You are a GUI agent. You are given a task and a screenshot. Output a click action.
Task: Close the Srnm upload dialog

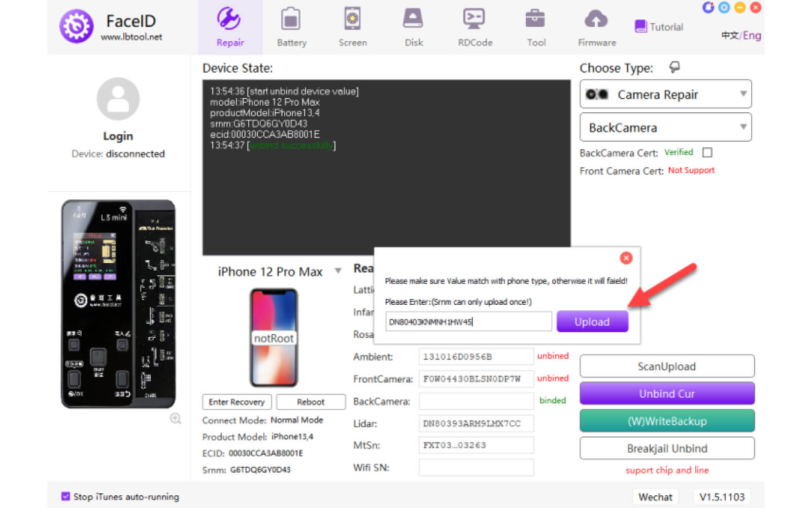(626, 258)
